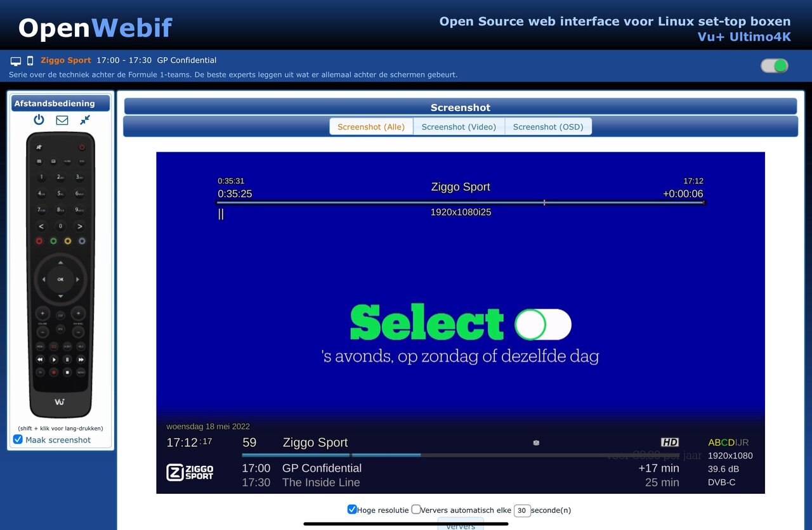
Task: Click number 7 on the remote
Action: click(x=41, y=210)
